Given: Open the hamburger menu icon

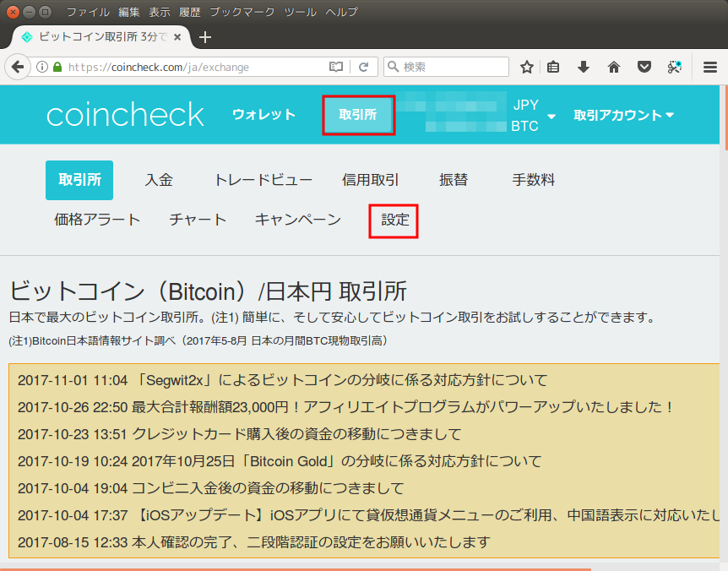Looking at the screenshot, I should point(710,67).
